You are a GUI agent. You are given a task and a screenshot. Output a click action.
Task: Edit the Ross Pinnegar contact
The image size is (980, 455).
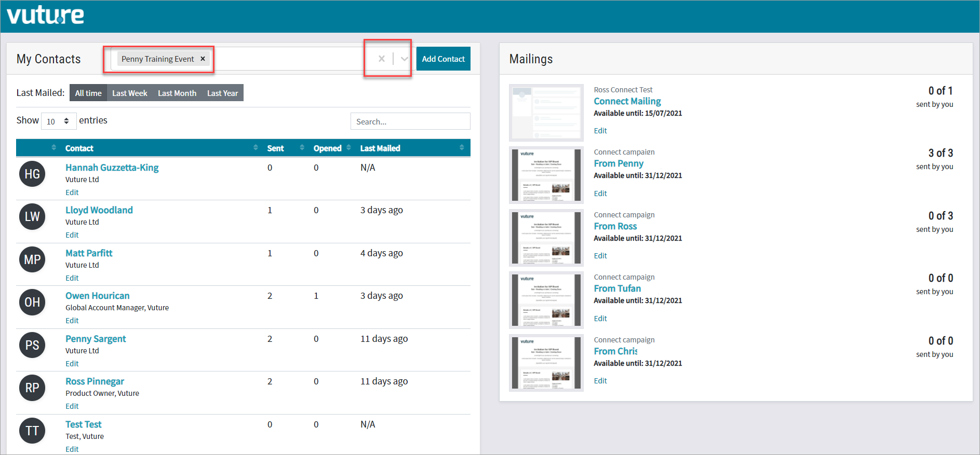[72, 406]
